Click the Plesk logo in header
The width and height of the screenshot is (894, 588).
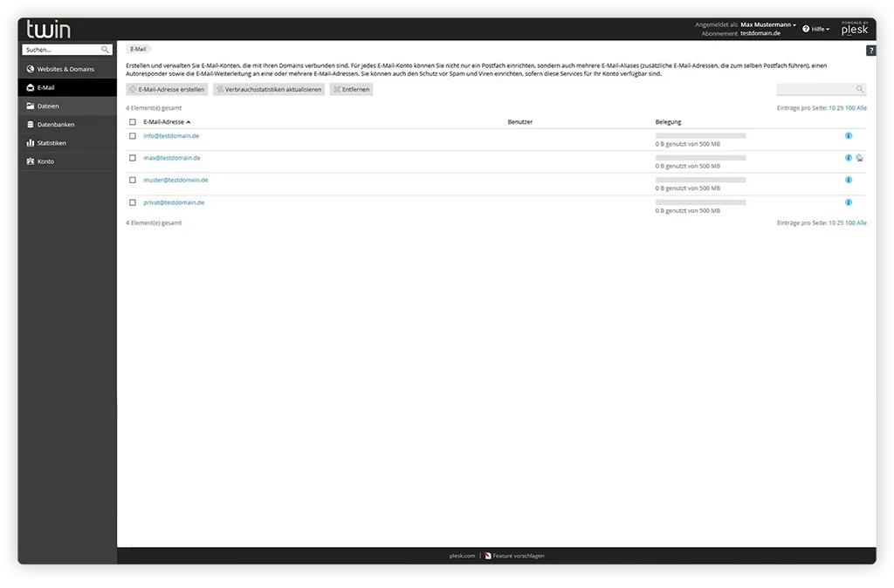855,29
